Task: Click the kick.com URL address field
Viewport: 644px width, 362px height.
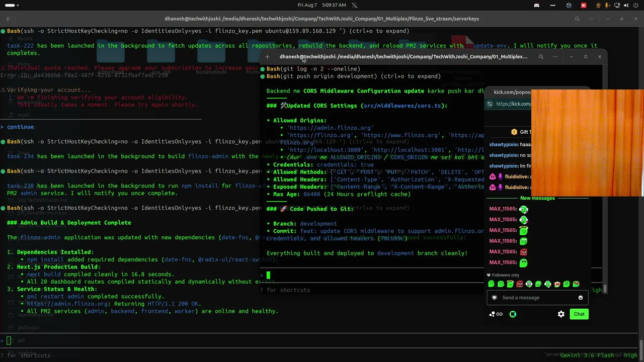Action: (x=513, y=104)
